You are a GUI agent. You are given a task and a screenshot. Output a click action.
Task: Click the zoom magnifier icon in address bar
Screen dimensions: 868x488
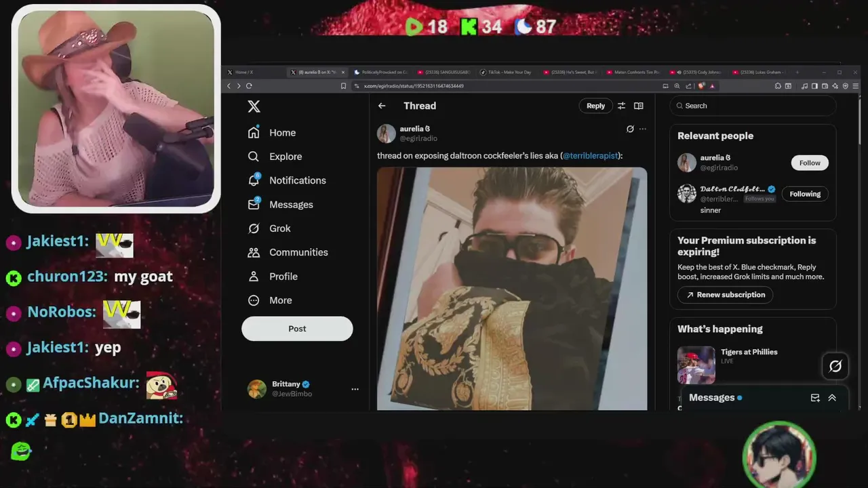tap(677, 86)
